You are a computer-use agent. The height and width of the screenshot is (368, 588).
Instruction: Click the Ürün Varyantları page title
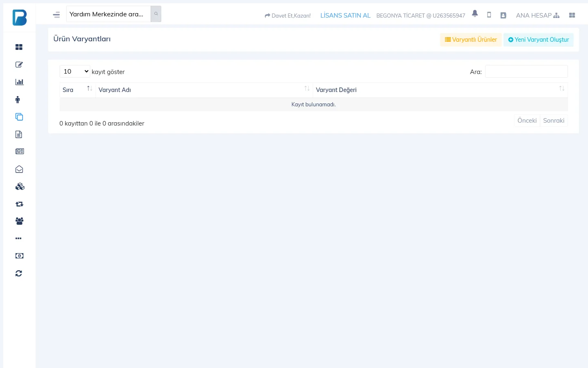(82, 39)
